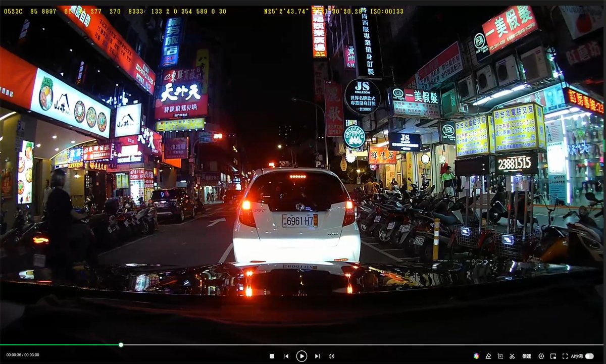Click the AI字幕 label

577,356
